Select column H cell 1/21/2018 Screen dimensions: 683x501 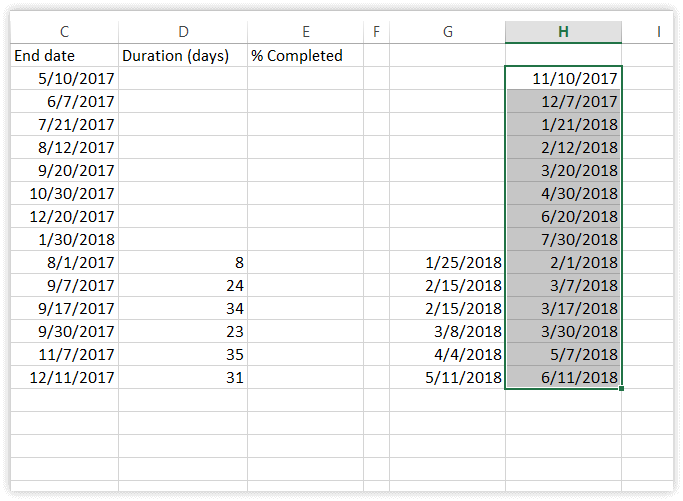[x=563, y=125]
